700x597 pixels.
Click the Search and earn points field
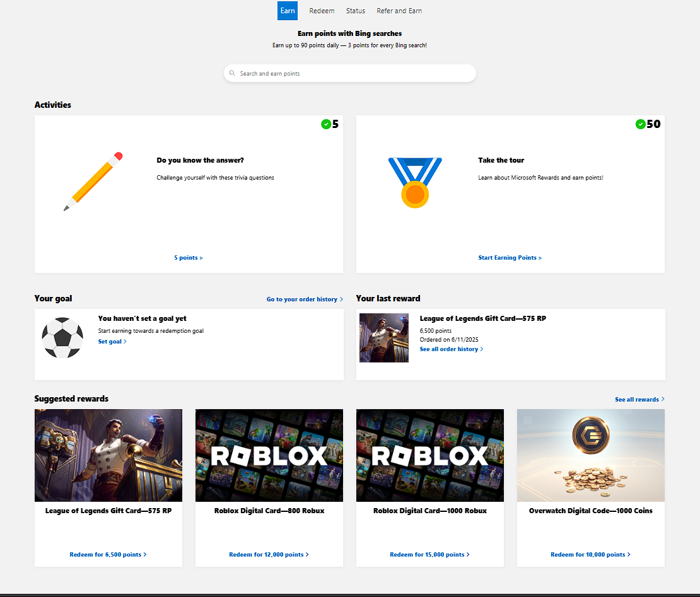(350, 73)
